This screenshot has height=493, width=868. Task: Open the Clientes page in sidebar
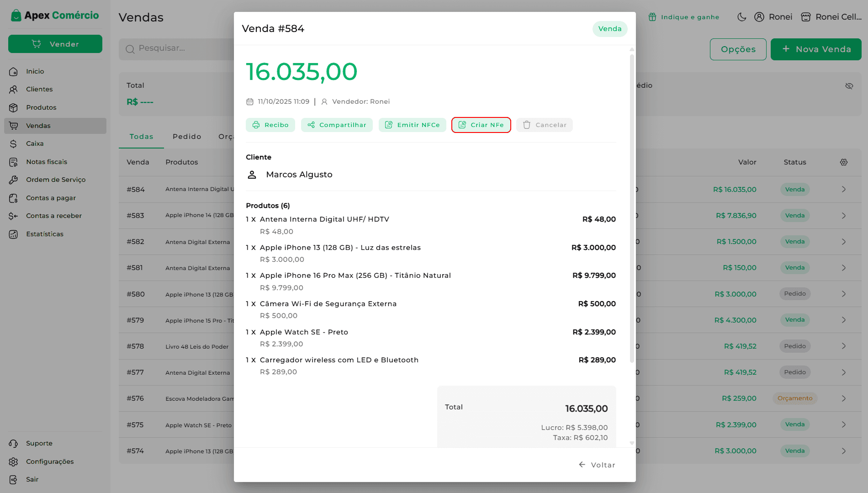(x=55, y=89)
